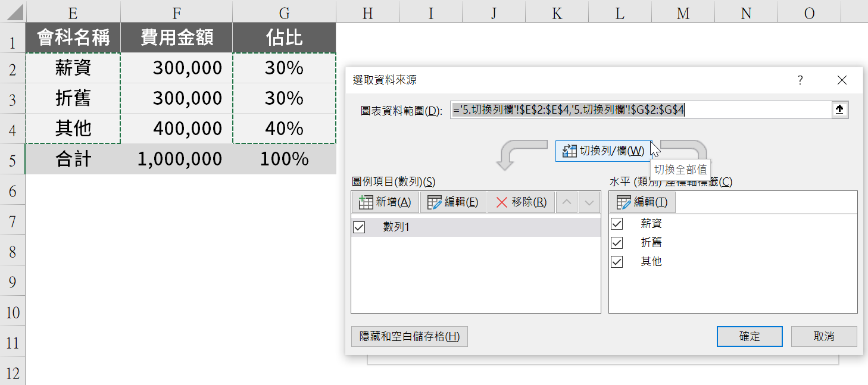The height and width of the screenshot is (385, 868).
Task: Click the 40% percentage cell
Action: coord(285,129)
